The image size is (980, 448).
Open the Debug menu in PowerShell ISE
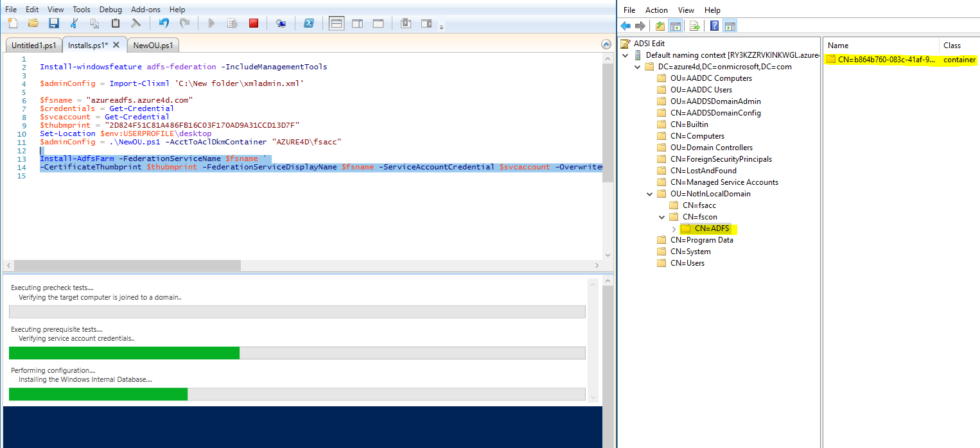[x=110, y=9]
